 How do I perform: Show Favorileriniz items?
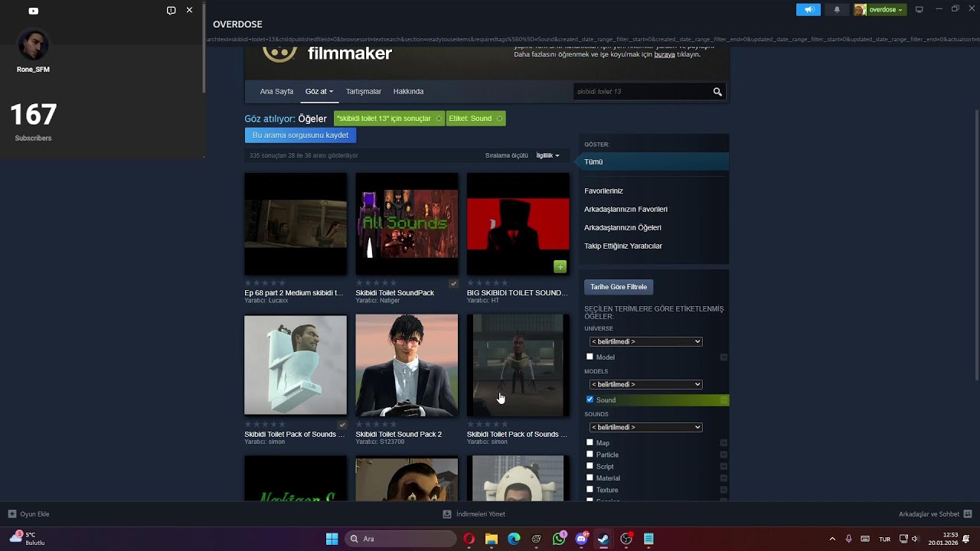click(603, 191)
